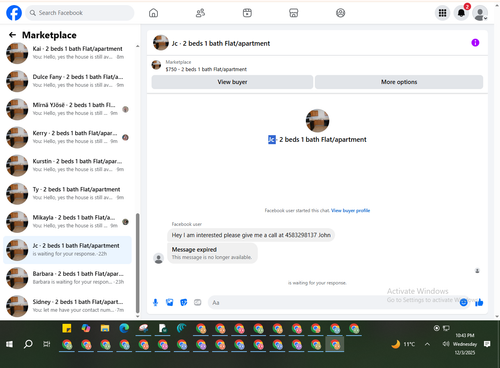Launch Sticky Notes from the taskbar
Viewport: 500px width, 368px height.
coord(67,328)
